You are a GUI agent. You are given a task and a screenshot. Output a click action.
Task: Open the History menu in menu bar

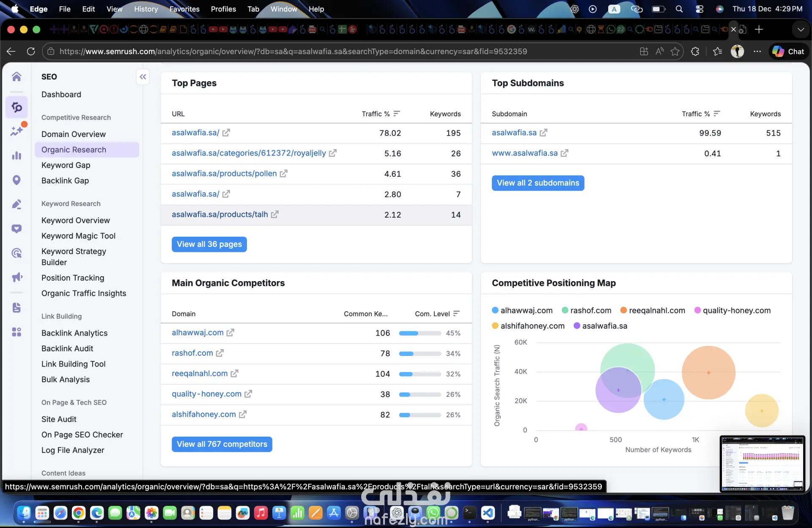click(x=145, y=9)
